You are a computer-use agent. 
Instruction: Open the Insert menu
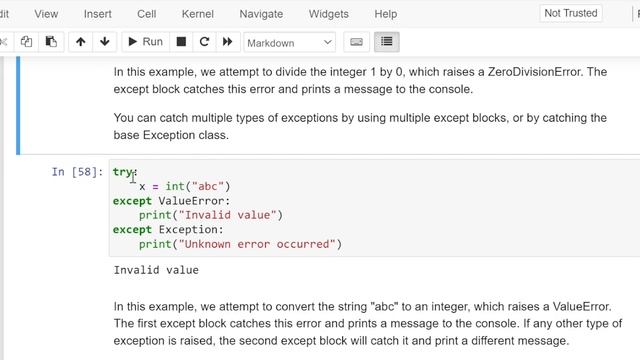click(98, 14)
